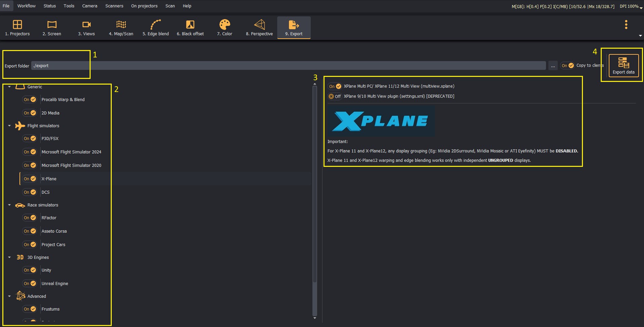This screenshot has height=327, width=644.
Task: Select the Unreal Engine row label
Action: 55,284
